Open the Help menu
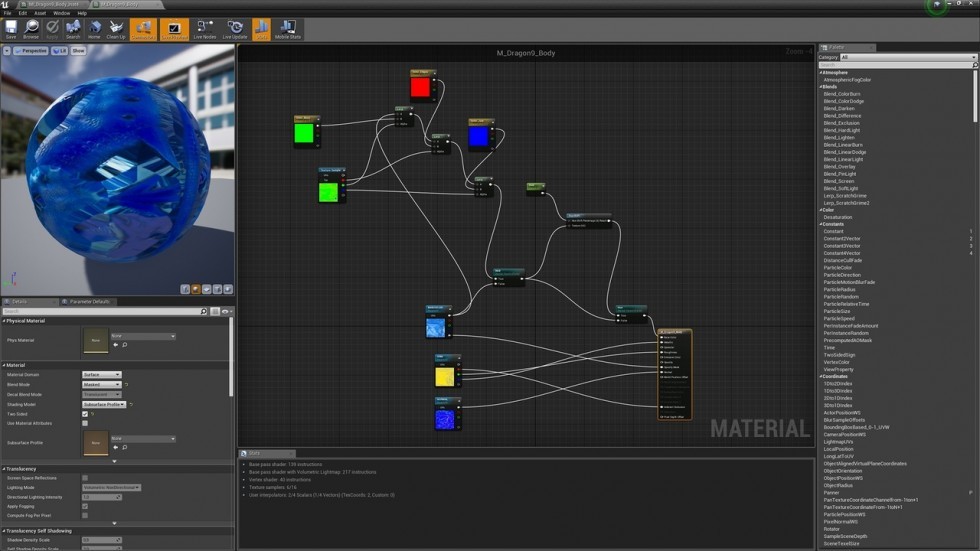This screenshot has height=551, width=980. (x=82, y=13)
